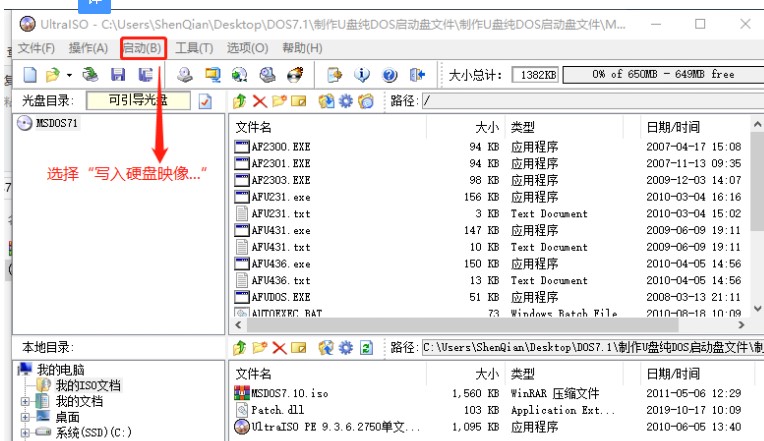This screenshot has width=764, height=441.
Task: Click Up folder icon in local pane toolbar
Action: pyautogui.click(x=239, y=347)
